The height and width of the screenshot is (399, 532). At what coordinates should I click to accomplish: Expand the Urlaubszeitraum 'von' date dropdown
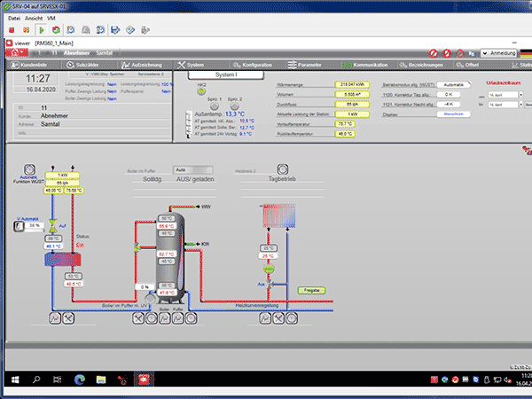520,95
